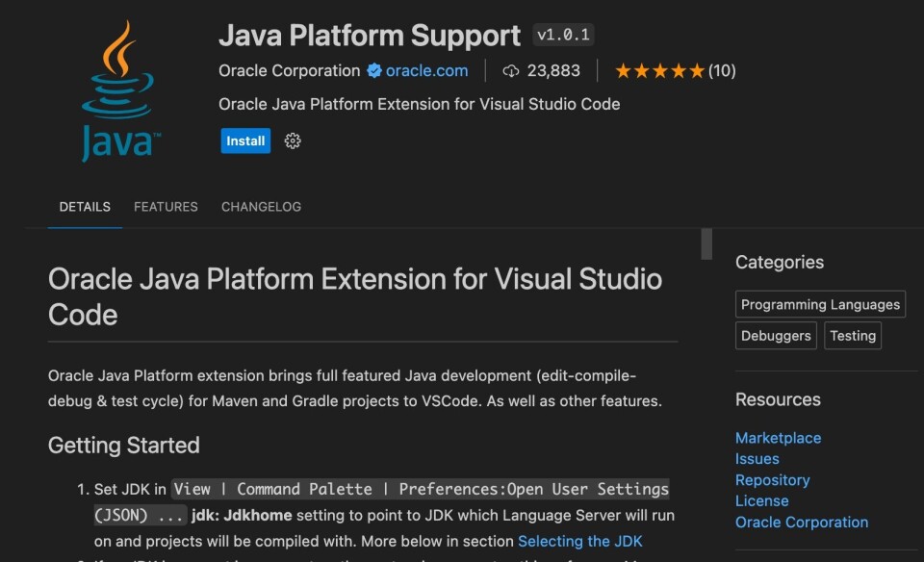Switch to the FEATURES tab
Screen dimensions: 924x562
point(166,207)
